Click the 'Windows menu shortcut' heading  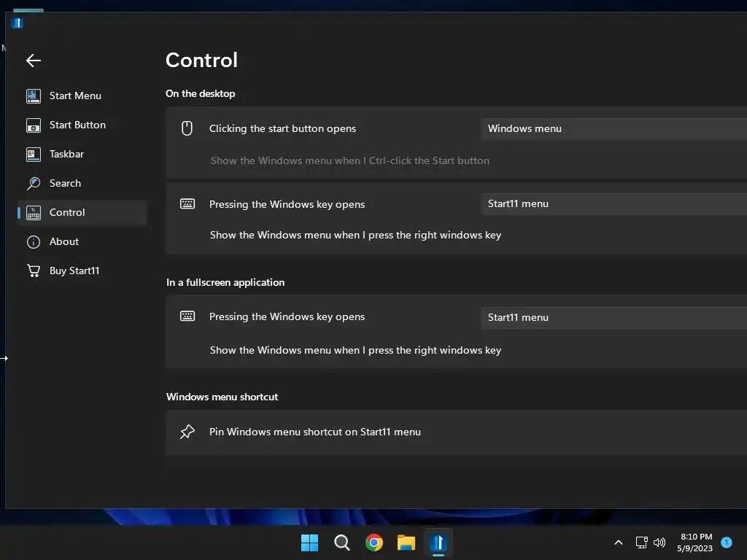click(x=222, y=397)
